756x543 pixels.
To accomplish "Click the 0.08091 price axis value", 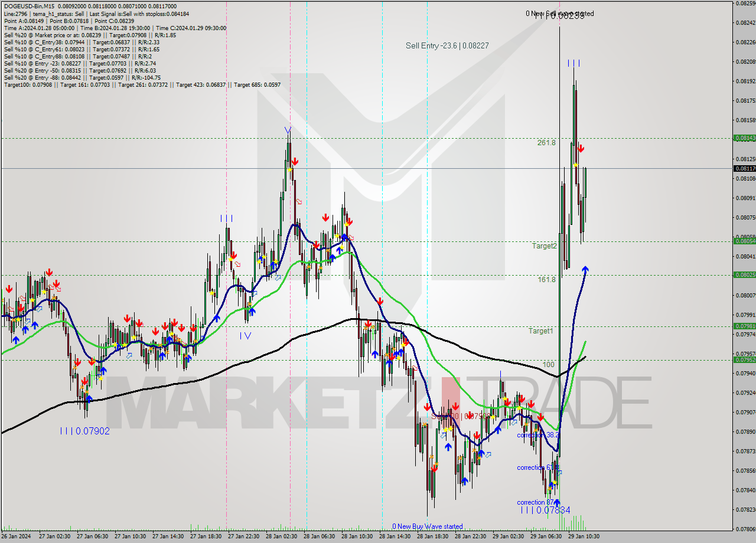I will 747,198.
